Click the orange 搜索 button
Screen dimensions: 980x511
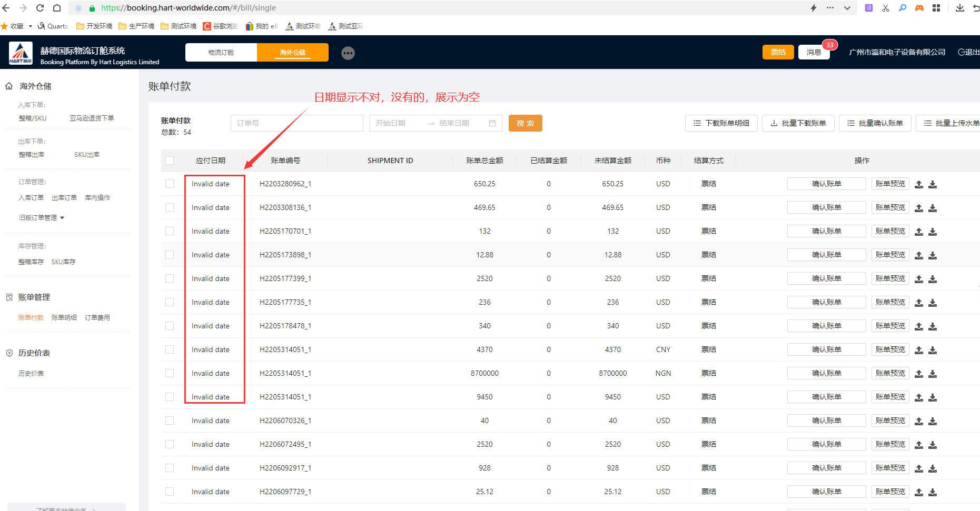tap(525, 123)
